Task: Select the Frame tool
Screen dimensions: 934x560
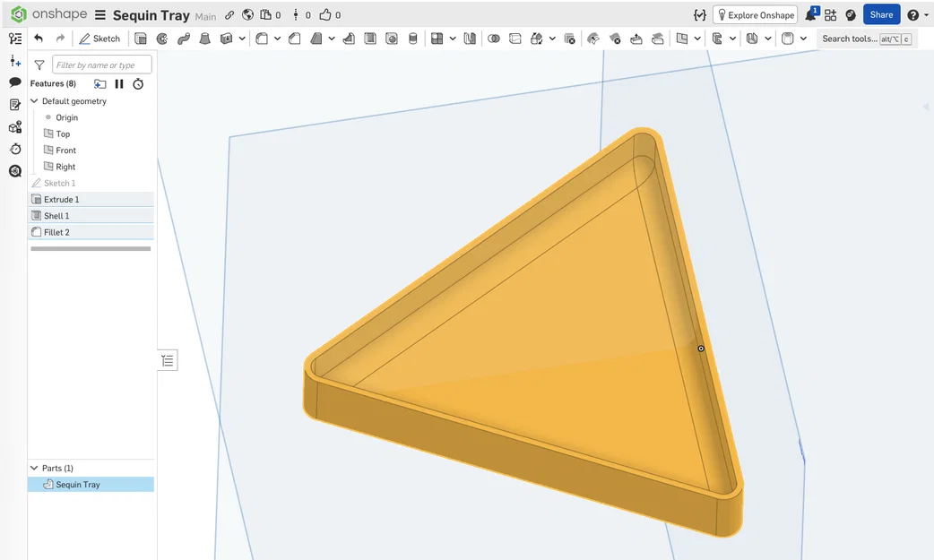Action: pyautogui.click(x=717, y=39)
